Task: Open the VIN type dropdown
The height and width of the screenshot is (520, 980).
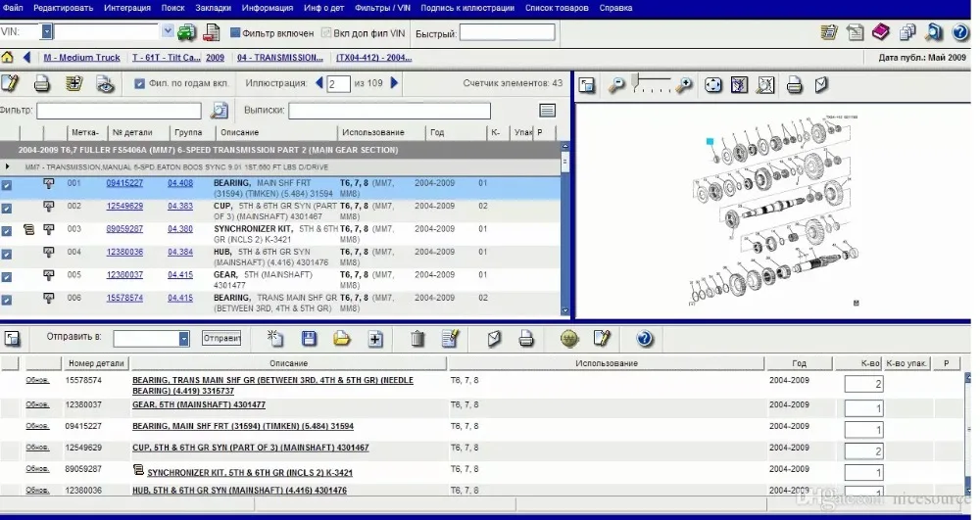Action: click(x=46, y=32)
